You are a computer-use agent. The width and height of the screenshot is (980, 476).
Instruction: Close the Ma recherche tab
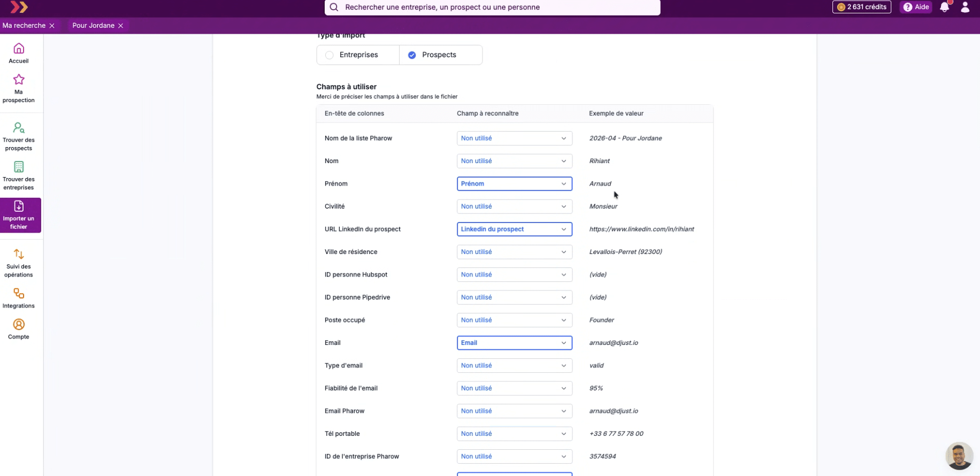coord(52,26)
